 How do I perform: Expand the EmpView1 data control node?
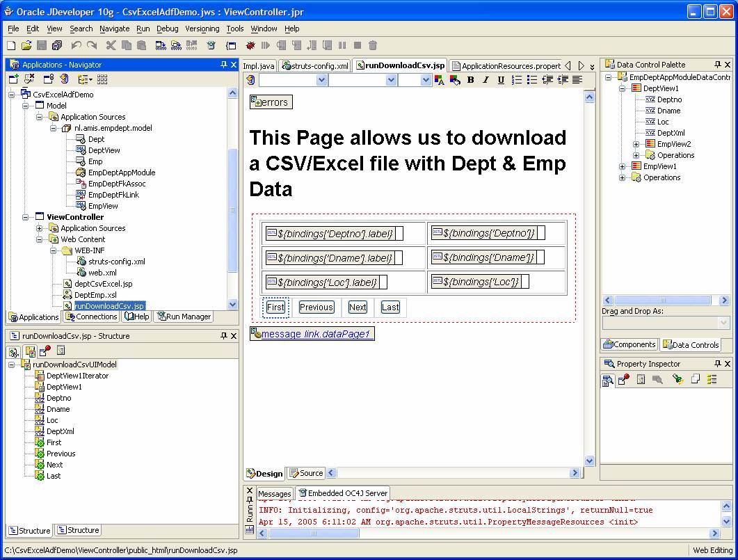(623, 166)
